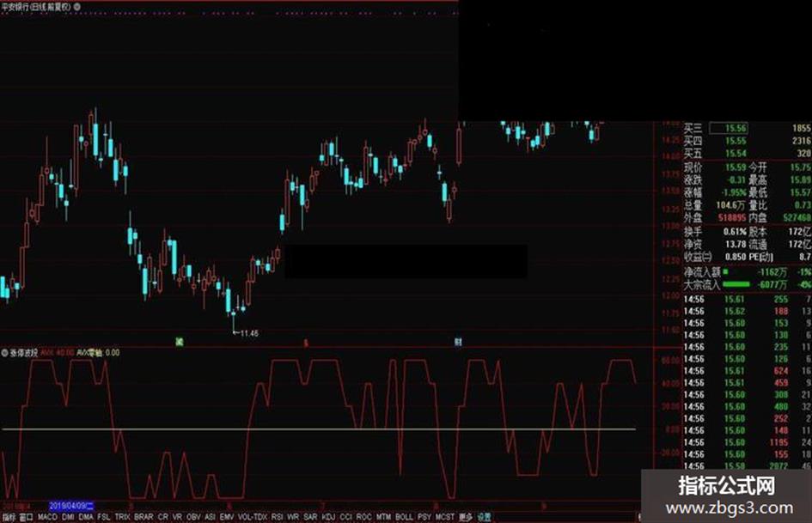Screen dimensions: 812x523
Task: Click the 涨幅 value -1.95%
Action: 734,192
